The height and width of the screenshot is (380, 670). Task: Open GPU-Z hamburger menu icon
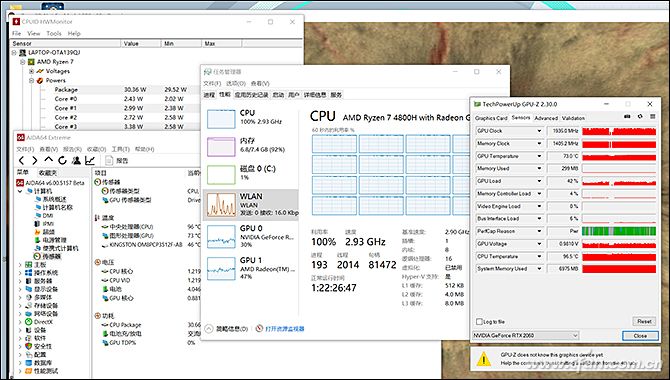coord(652,117)
